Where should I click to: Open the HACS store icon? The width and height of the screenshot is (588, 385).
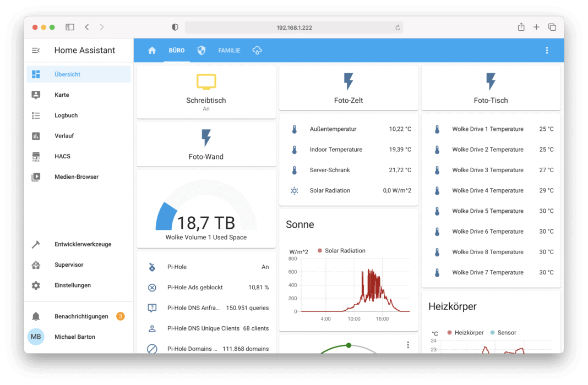click(36, 157)
